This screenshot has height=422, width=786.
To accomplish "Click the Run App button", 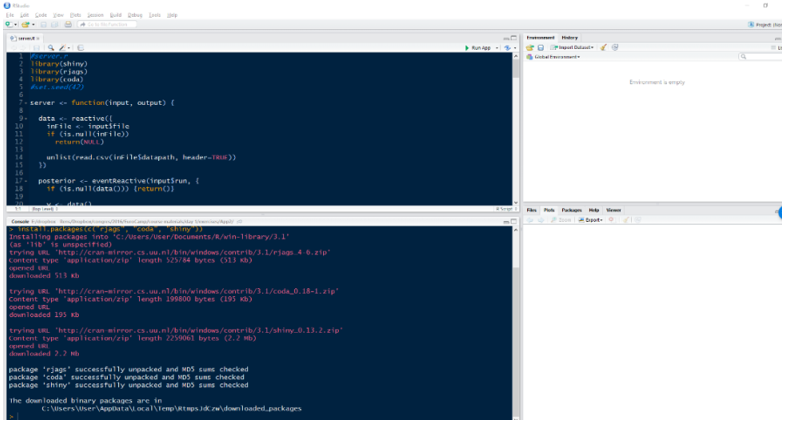I will 478,48.
